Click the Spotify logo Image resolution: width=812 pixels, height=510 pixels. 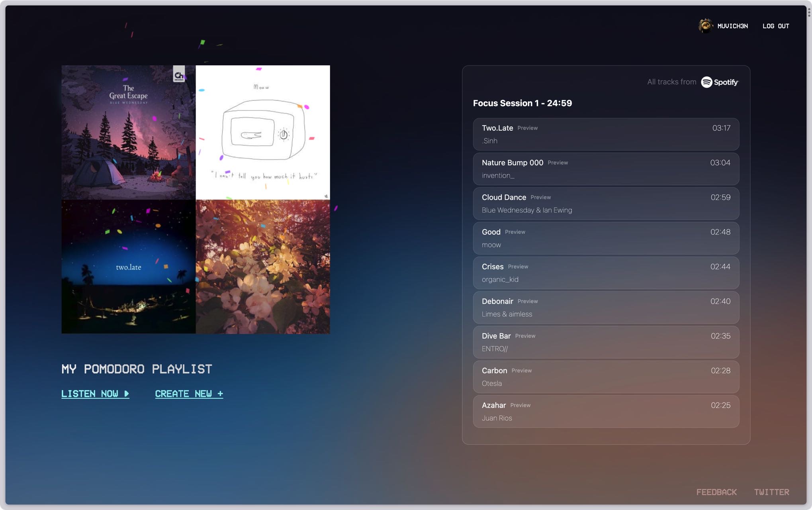click(720, 82)
